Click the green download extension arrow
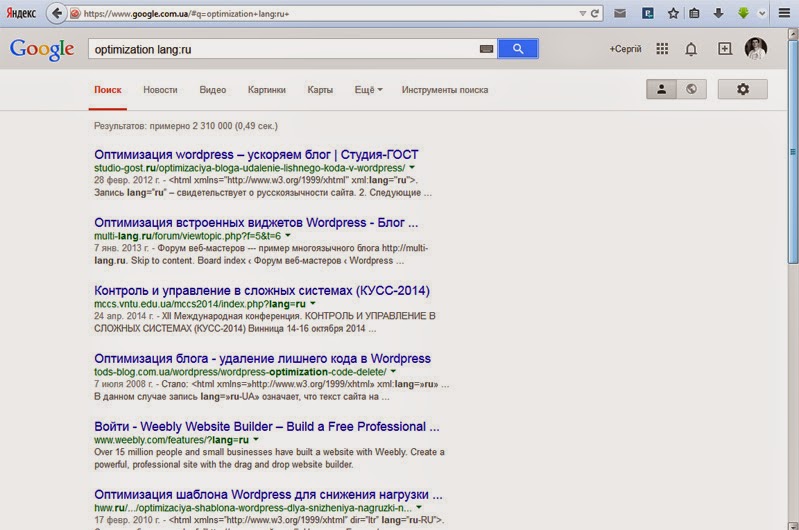799x530 pixels. click(743, 14)
